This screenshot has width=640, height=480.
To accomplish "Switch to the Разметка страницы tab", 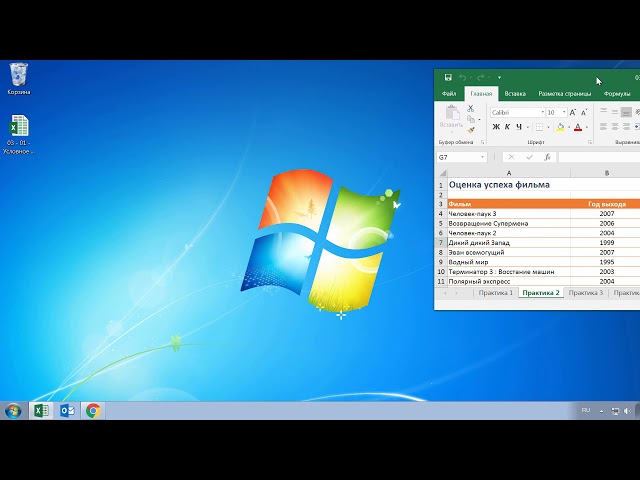I will 564,93.
